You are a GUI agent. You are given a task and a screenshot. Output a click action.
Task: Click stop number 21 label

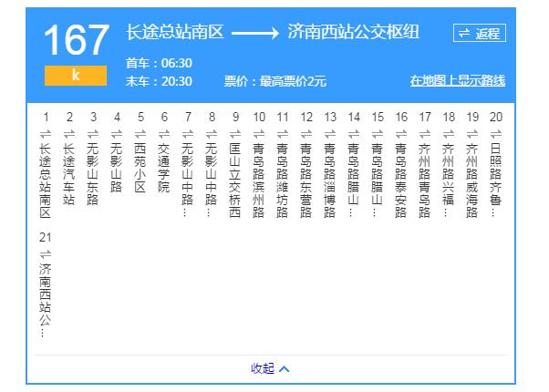[46, 237]
